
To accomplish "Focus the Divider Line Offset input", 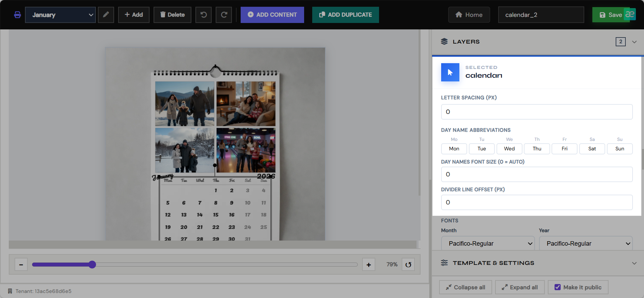I will pyautogui.click(x=537, y=202).
